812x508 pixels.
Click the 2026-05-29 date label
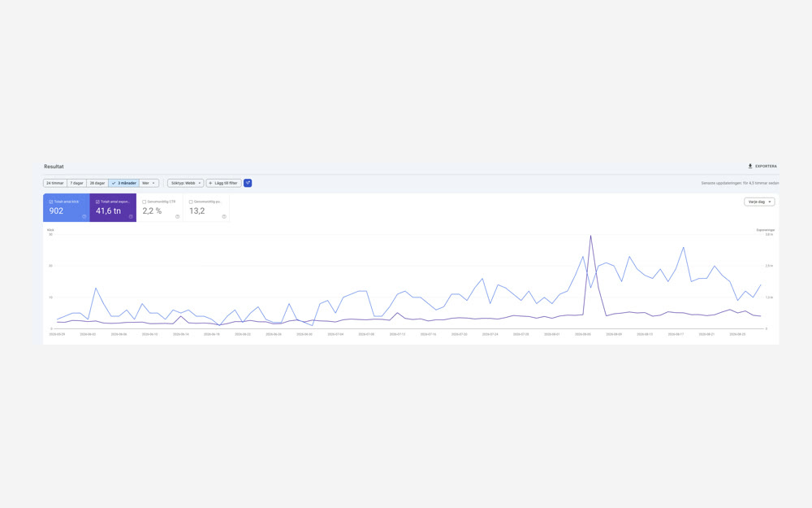[x=57, y=334]
